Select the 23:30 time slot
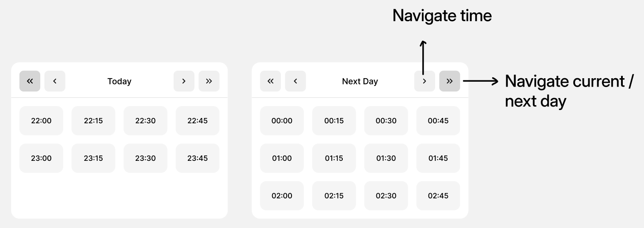644x228 pixels. (x=145, y=158)
